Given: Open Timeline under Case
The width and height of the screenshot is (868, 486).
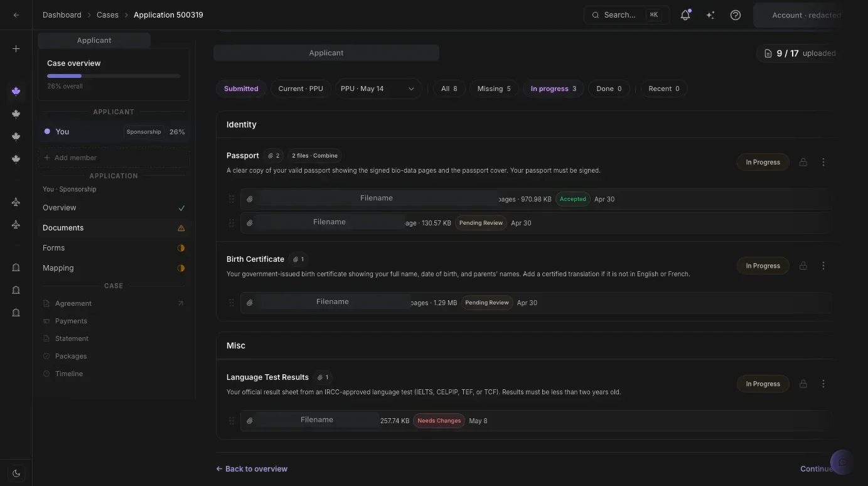Looking at the screenshot, I should coord(114,374).
